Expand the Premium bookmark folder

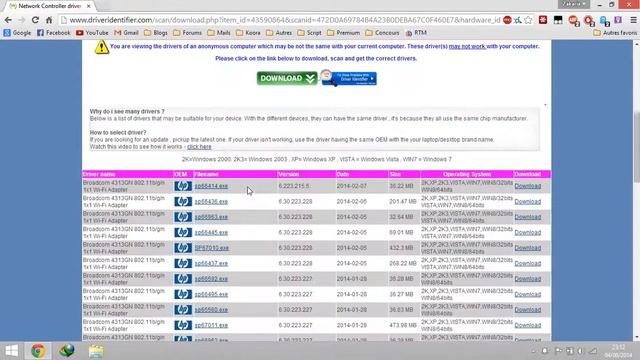pyautogui.click(x=343, y=33)
